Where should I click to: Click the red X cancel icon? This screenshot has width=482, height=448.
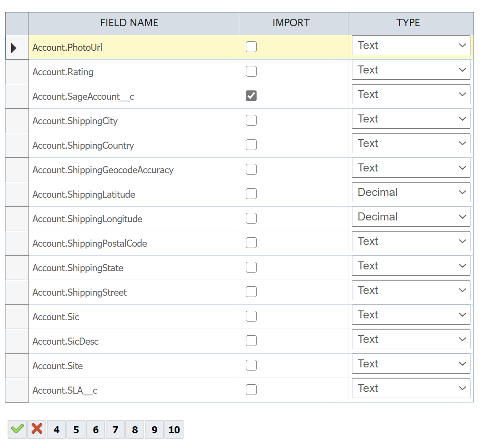pos(37,430)
